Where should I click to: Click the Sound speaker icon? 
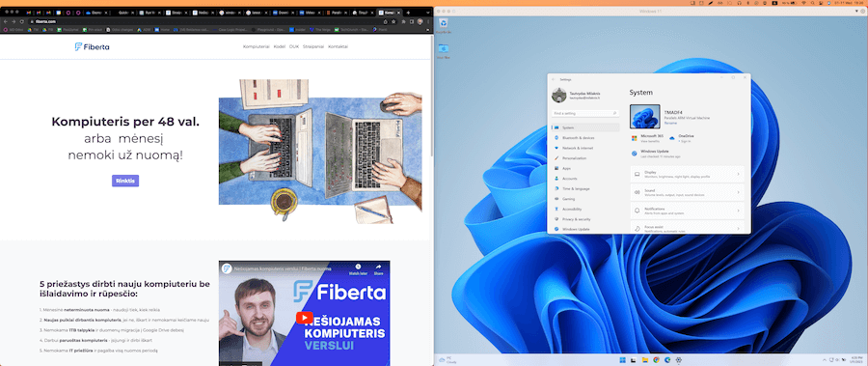tap(637, 192)
